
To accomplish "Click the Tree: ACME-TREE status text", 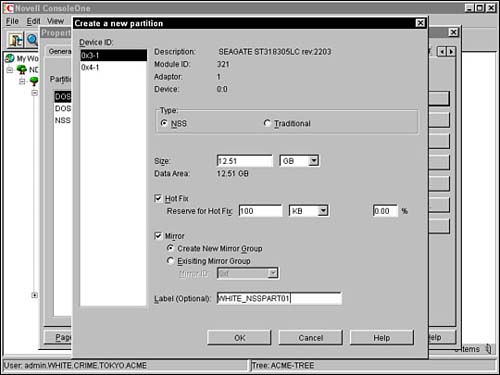I will (x=283, y=366).
